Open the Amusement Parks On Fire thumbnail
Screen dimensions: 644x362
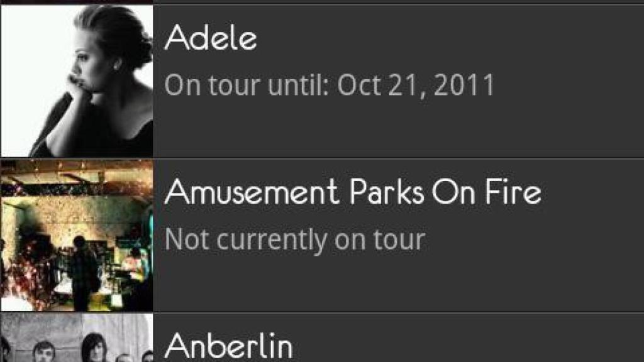[77, 235]
